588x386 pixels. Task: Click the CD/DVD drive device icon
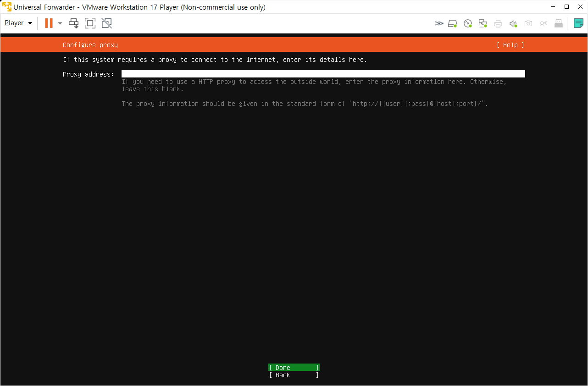(468, 23)
